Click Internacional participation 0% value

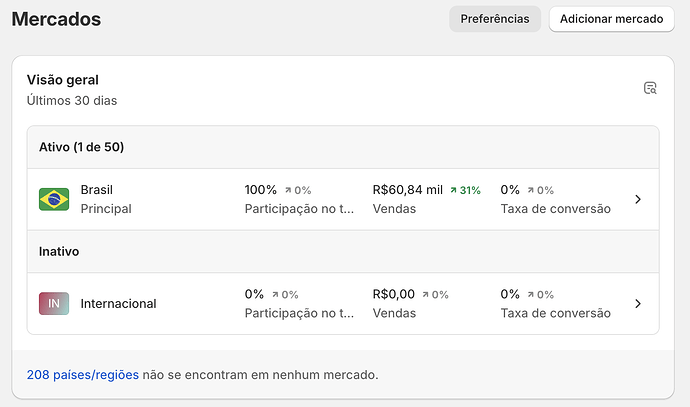(254, 294)
